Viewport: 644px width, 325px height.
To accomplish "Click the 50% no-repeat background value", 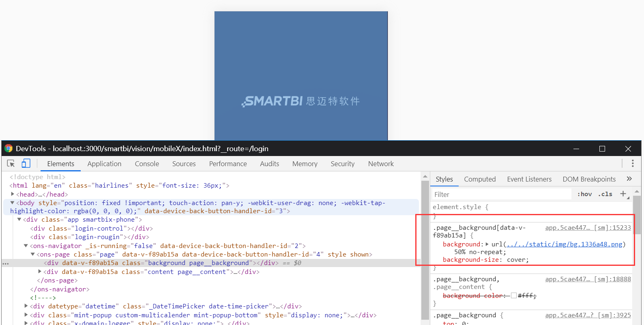I will [x=480, y=252].
